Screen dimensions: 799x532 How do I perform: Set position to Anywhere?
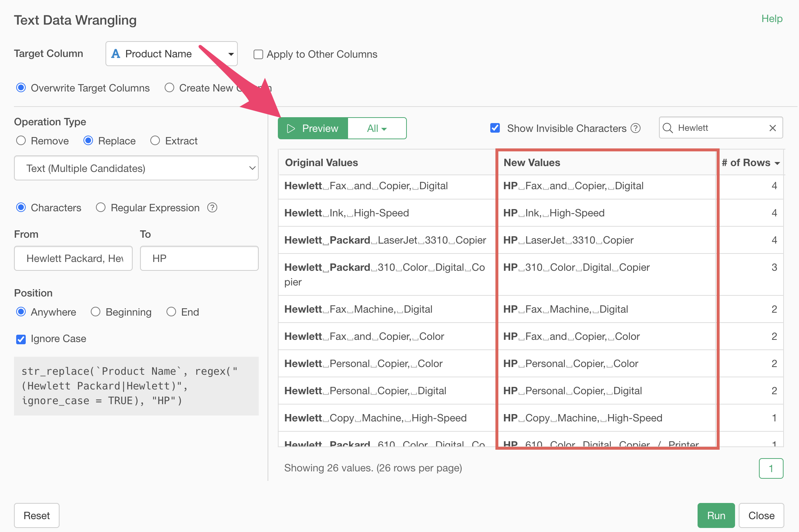pos(21,312)
